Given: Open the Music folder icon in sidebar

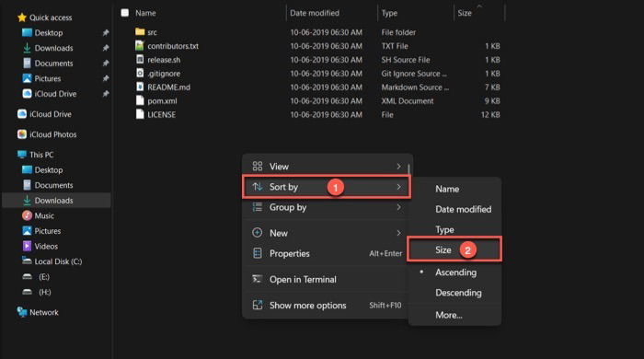Looking at the screenshot, I should click(27, 215).
